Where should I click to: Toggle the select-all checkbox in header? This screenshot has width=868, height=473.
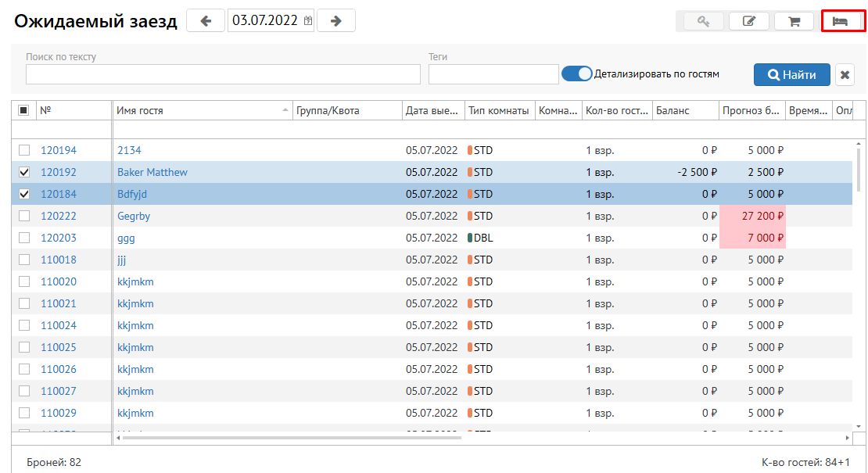pos(23,110)
